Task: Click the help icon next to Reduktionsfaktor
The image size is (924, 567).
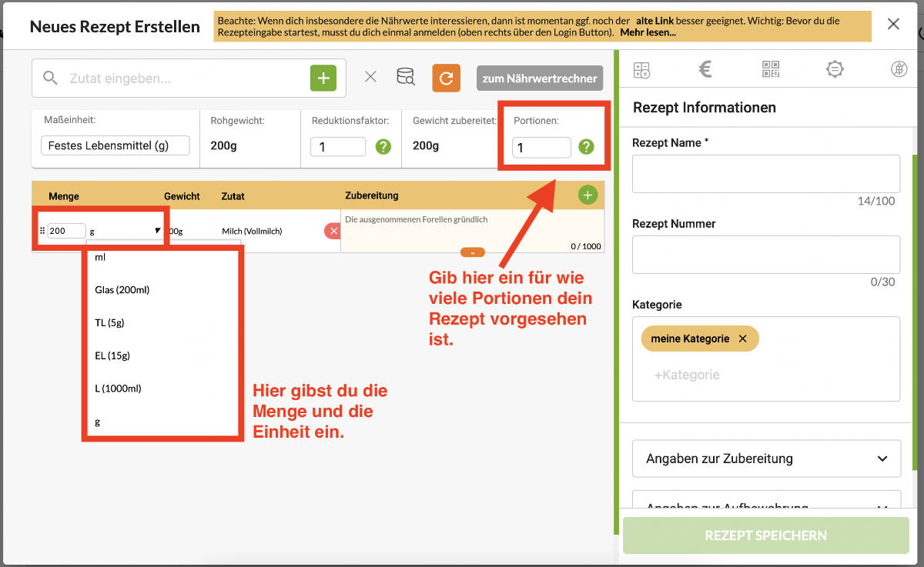Action: point(383,146)
